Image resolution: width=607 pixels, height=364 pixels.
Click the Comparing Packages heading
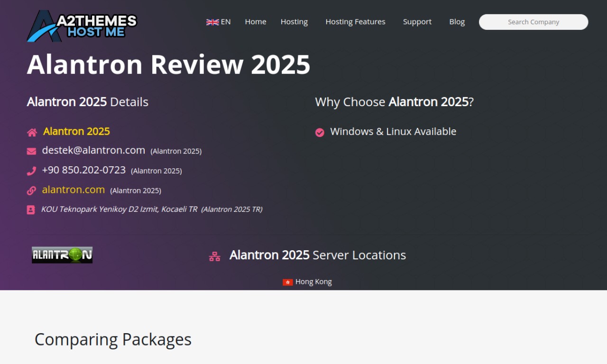(113, 339)
